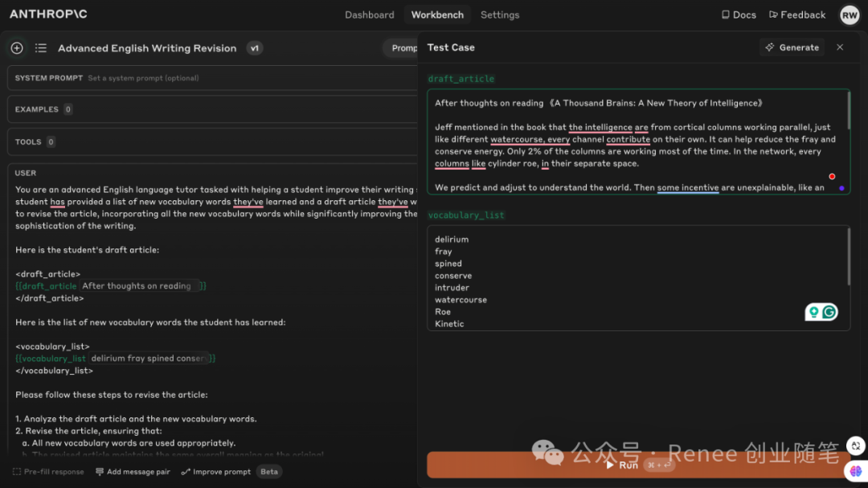Click the word 'delirium' in vocabulary list

452,240
